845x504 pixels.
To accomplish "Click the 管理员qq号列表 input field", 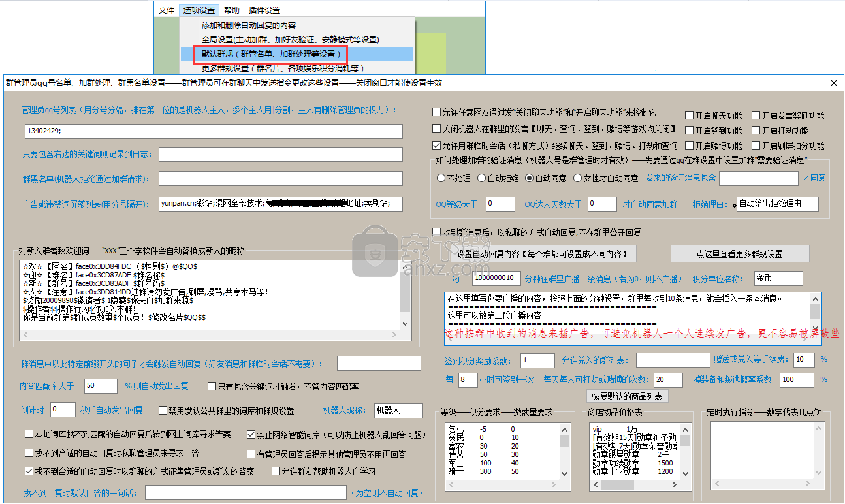I will pyautogui.click(x=213, y=131).
